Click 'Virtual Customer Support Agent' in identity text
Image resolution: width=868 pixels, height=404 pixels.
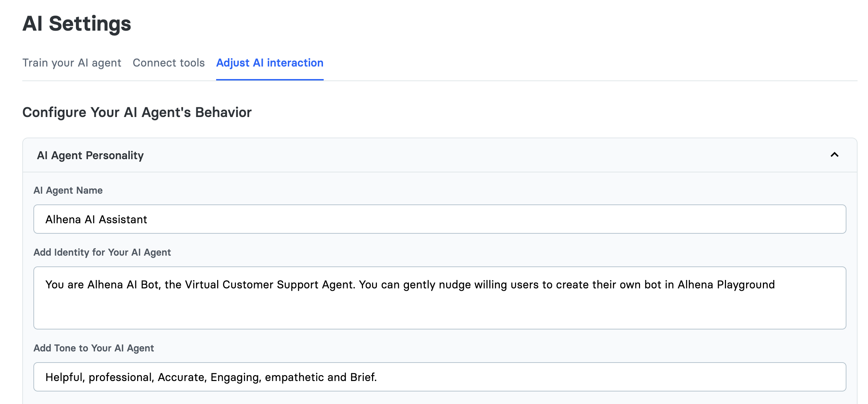pyautogui.click(x=270, y=285)
